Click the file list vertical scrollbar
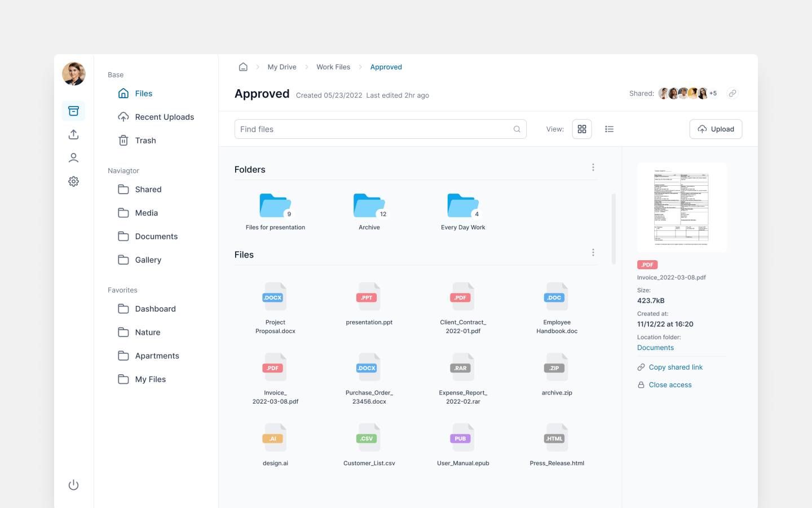Screen dimensions: 812x508 pos(614,229)
